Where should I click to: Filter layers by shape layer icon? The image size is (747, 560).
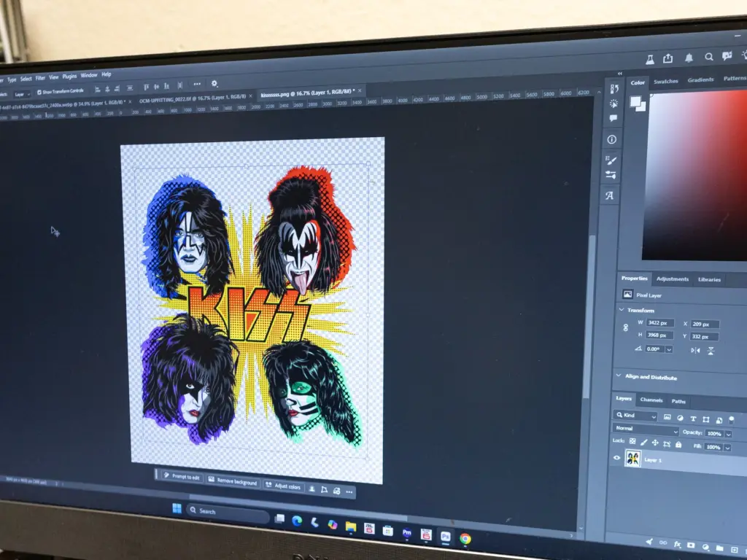[705, 419]
